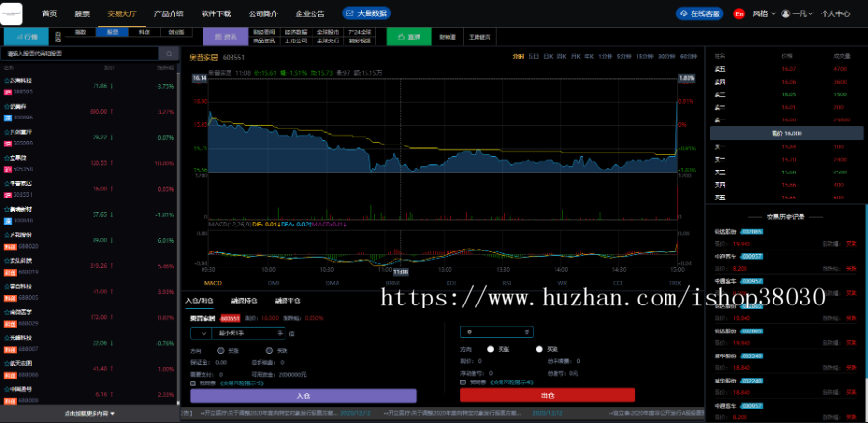Viewport: 868px width, 423px height.
Task: Switch the chart to the 分时 intraday view
Action: 518,56
